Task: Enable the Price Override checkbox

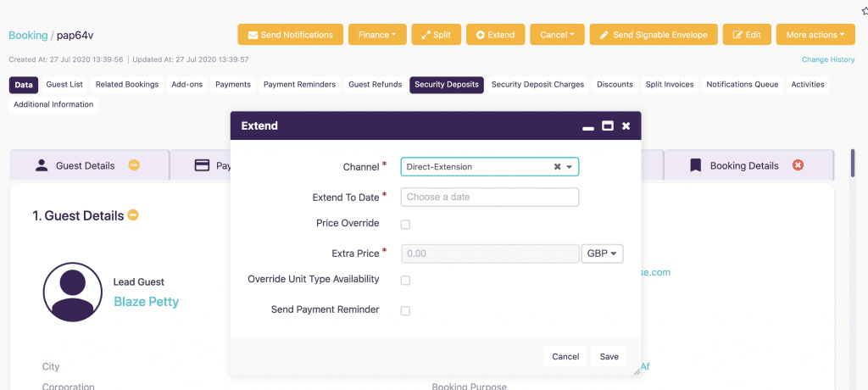Action: [406, 225]
